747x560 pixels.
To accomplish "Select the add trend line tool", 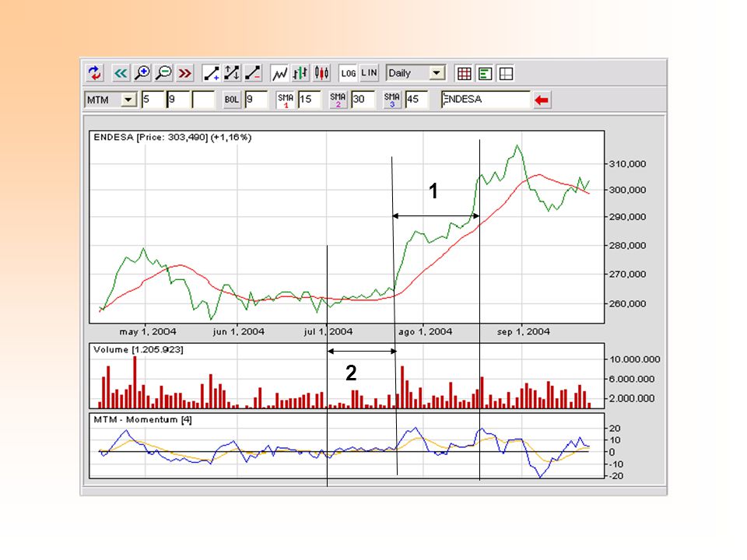I will tap(211, 73).
